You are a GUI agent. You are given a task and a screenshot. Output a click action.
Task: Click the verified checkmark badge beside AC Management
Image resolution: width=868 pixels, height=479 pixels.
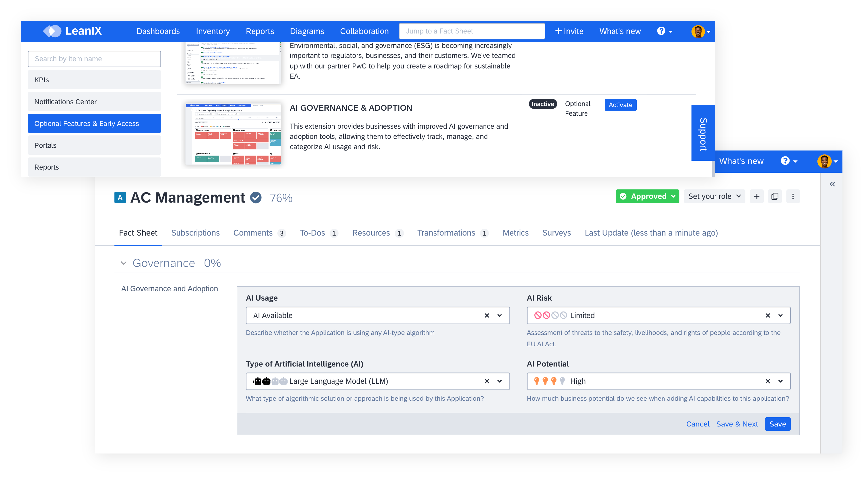pyautogui.click(x=256, y=198)
